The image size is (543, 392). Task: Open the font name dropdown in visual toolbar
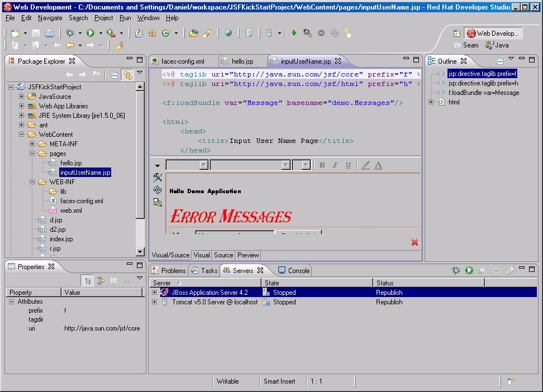[x=285, y=165]
